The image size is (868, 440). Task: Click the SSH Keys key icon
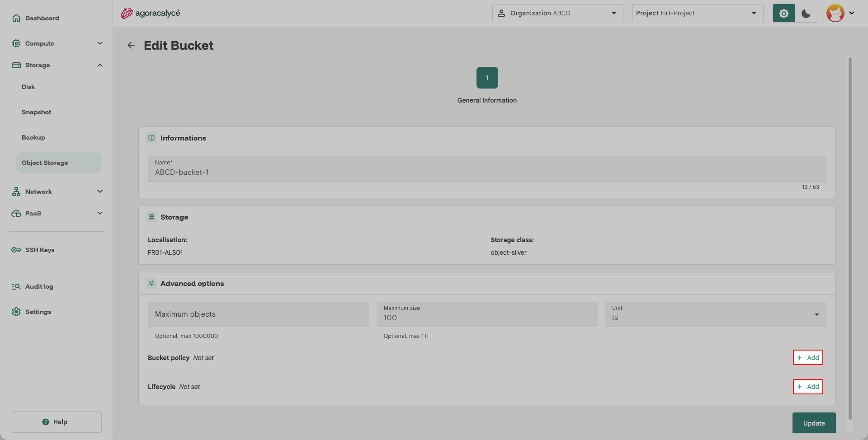tap(16, 250)
